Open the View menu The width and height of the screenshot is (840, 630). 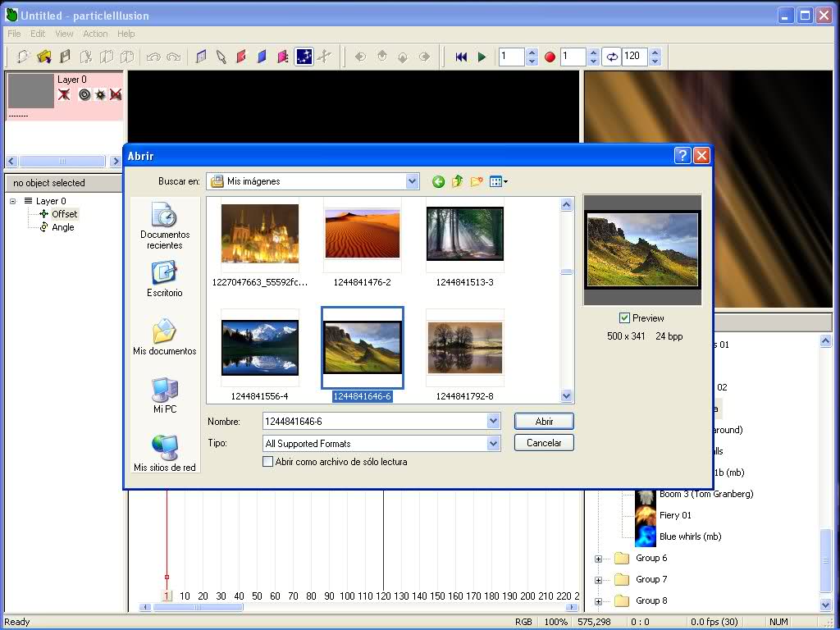tap(64, 33)
